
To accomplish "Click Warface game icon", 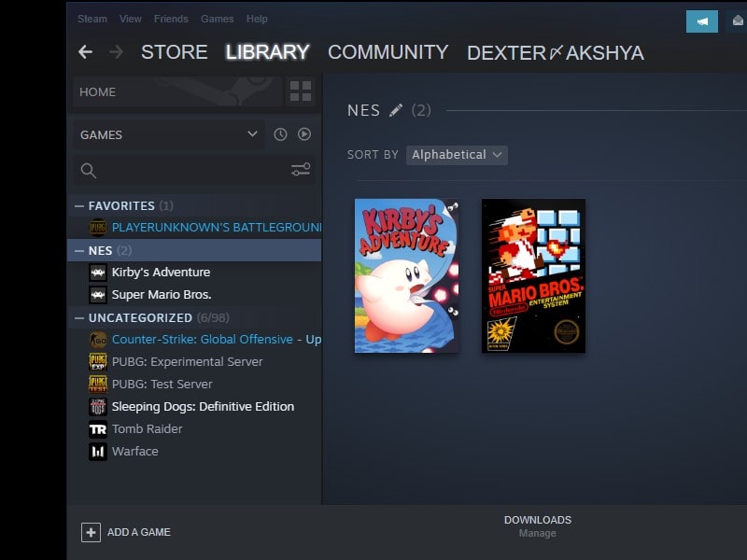I will coord(98,452).
